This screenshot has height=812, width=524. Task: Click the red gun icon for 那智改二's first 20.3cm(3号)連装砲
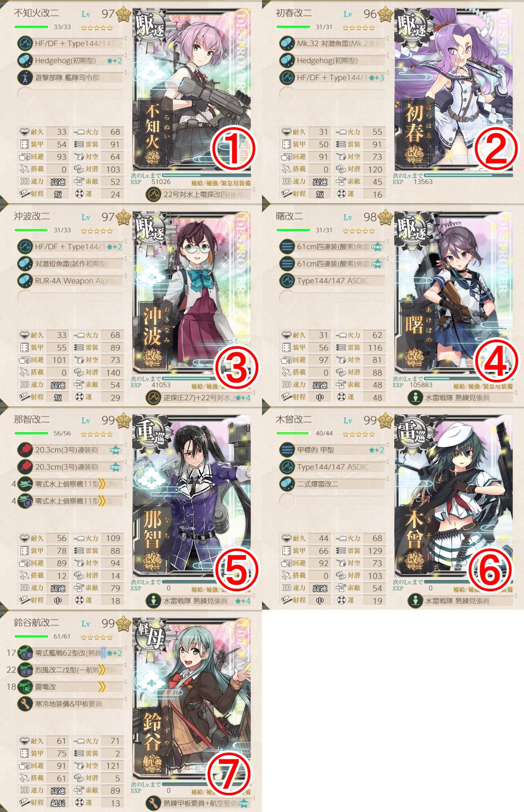[x=25, y=450]
